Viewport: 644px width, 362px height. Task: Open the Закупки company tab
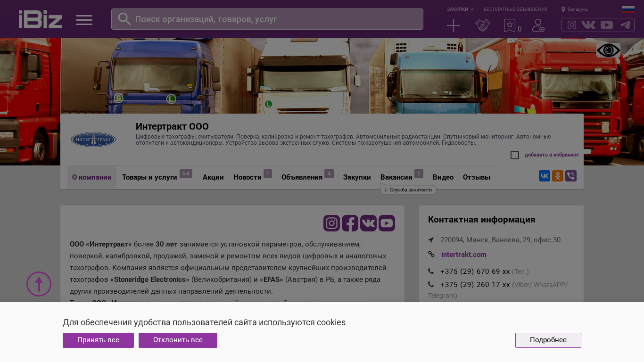click(x=357, y=177)
